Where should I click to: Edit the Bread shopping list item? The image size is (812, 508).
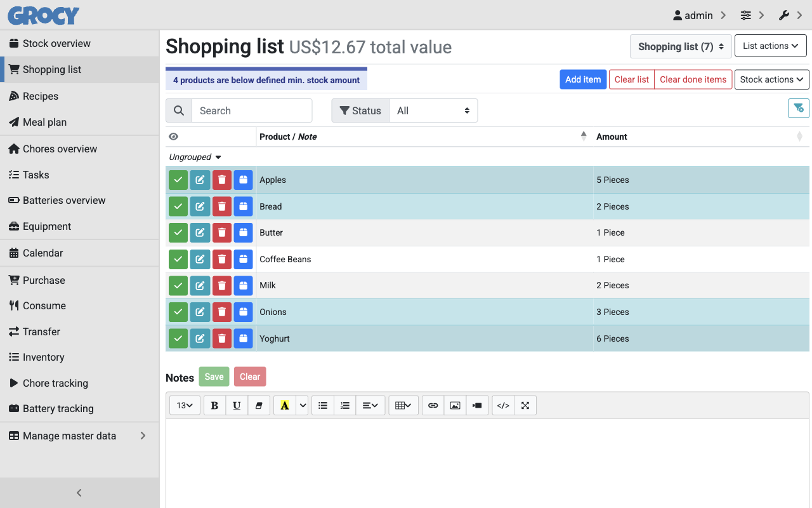[x=200, y=206]
